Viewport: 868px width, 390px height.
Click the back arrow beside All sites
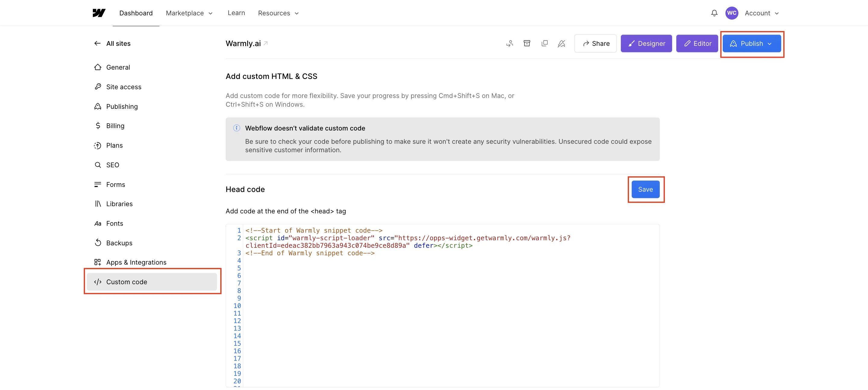click(97, 43)
